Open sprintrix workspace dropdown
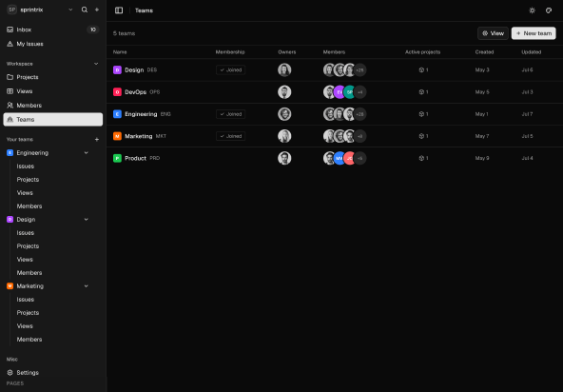This screenshot has height=392, width=563. (40, 10)
